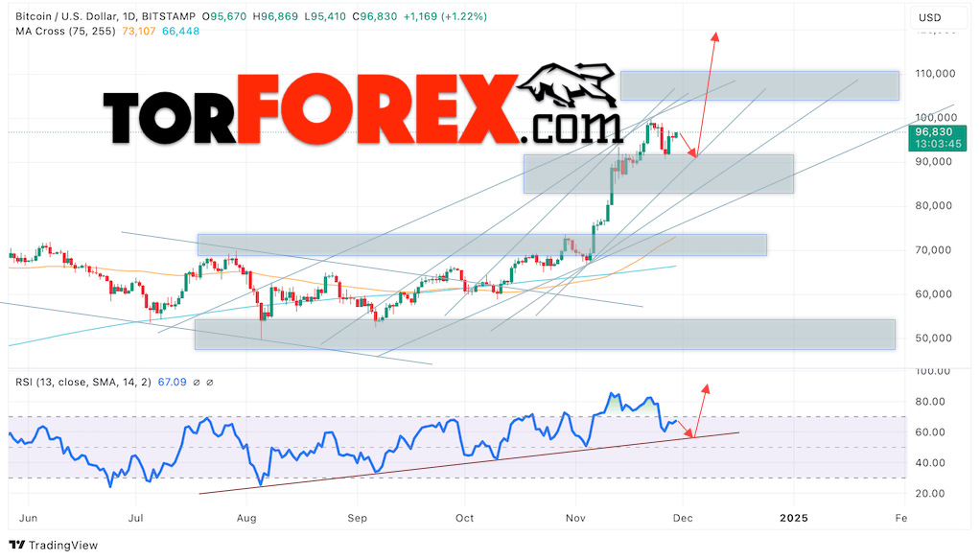Image resolution: width=980 pixels, height=560 pixels.
Task: Click the Aug label on time axis
Action: [246, 518]
